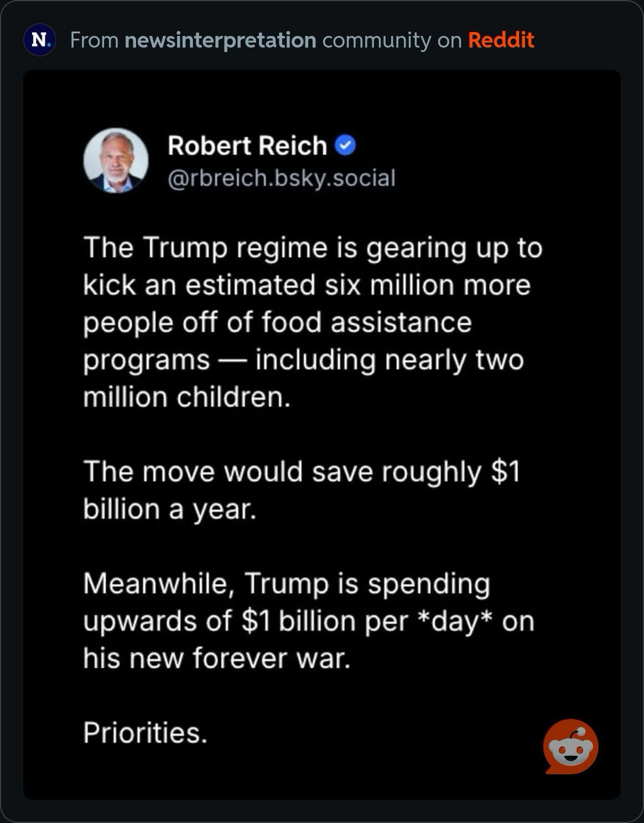Click the word "From" in the header
This screenshot has height=823, width=644.
tap(94, 40)
